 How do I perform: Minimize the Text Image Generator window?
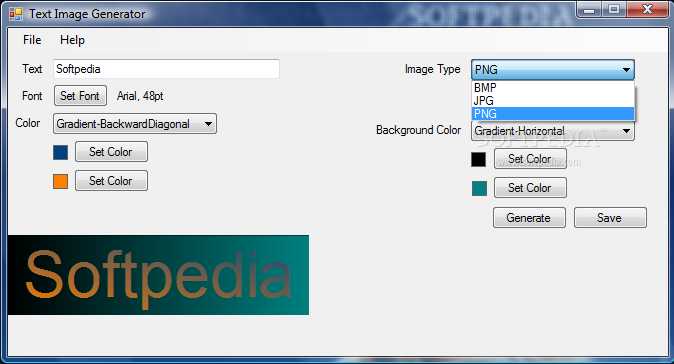click(x=589, y=9)
